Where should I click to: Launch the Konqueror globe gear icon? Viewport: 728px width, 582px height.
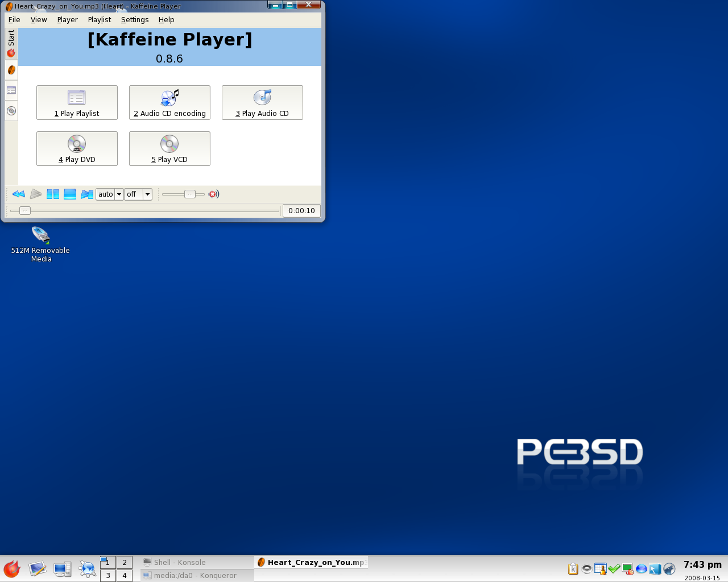(88, 569)
